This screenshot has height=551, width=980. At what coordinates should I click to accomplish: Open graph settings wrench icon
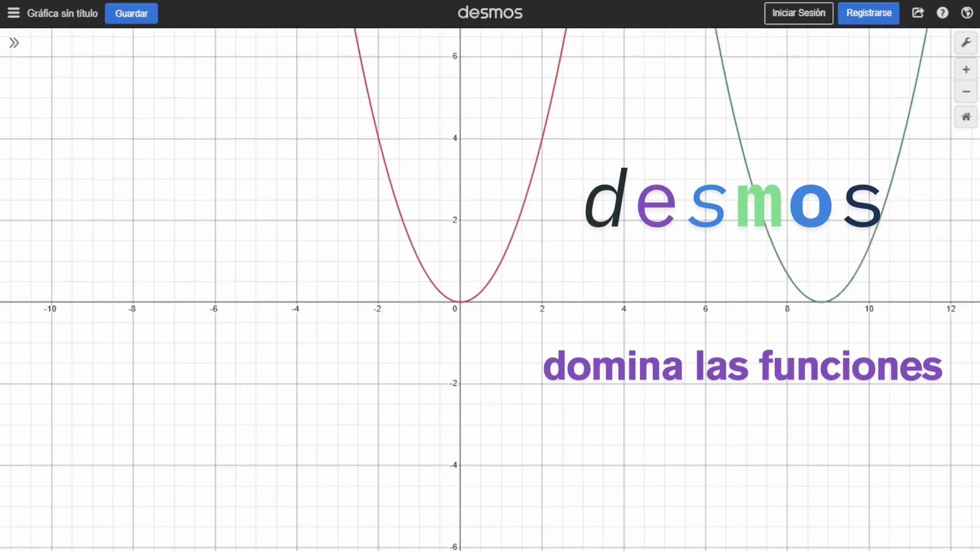(966, 43)
